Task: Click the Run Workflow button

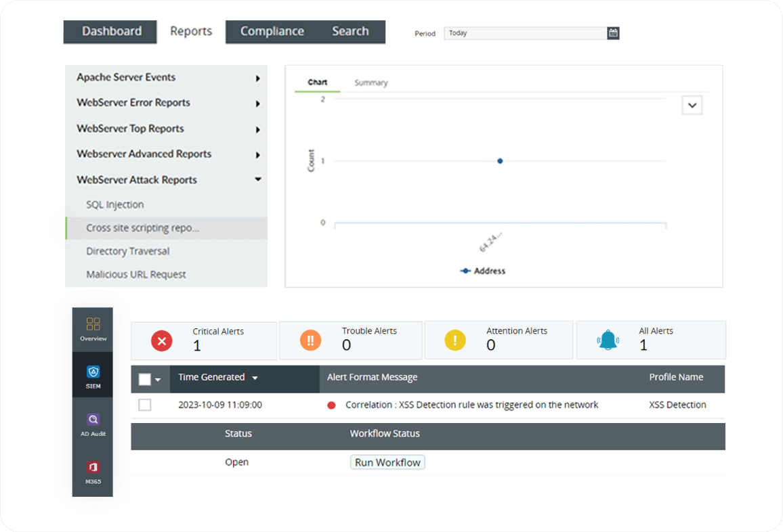Action: 387,462
